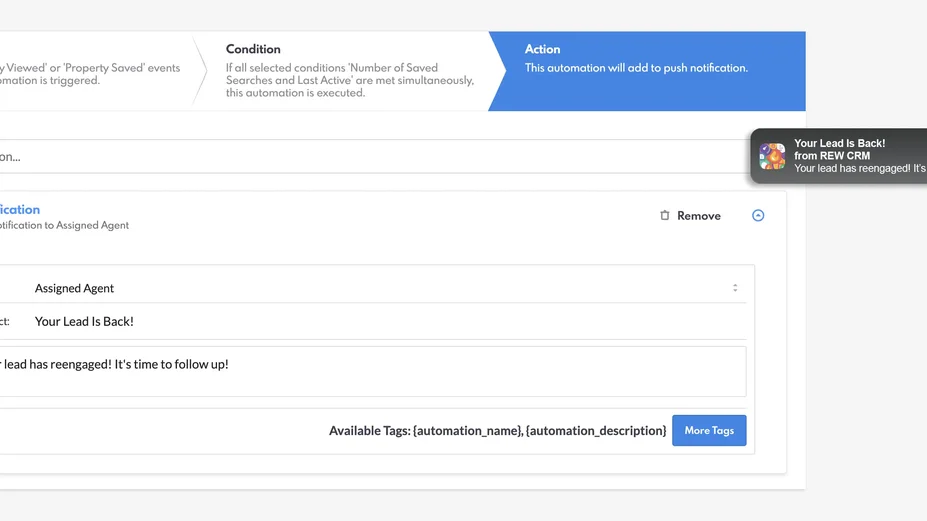Click into the notification message text area
The width and height of the screenshot is (927, 521).
tap(370, 371)
